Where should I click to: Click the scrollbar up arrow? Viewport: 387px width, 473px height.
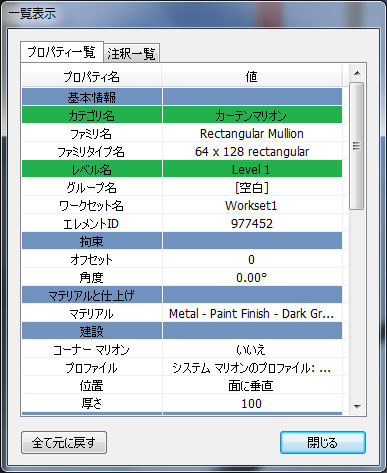pos(357,73)
